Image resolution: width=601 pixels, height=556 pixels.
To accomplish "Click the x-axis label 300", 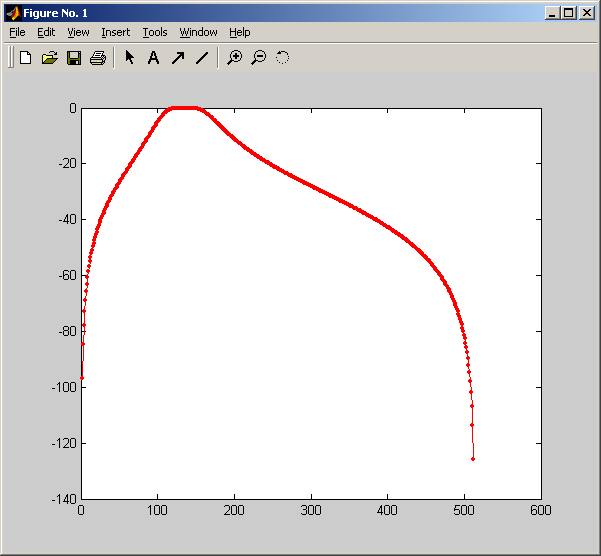I will click(311, 510).
